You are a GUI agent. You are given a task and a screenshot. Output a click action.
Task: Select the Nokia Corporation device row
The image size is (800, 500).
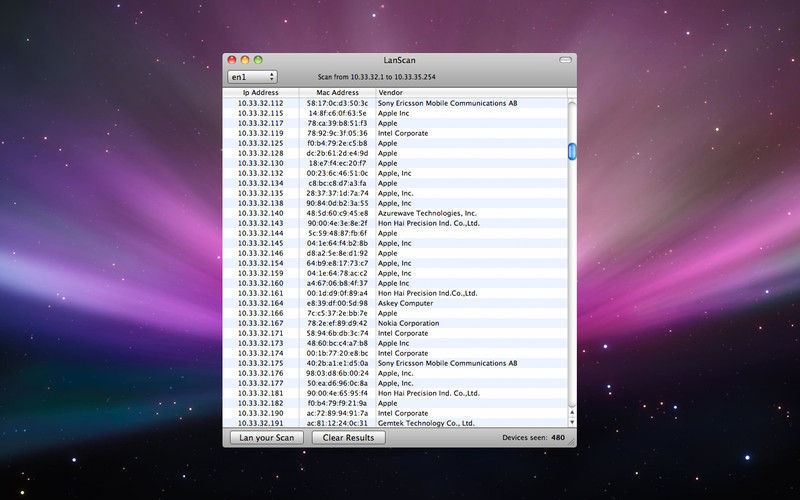[x=408, y=323]
